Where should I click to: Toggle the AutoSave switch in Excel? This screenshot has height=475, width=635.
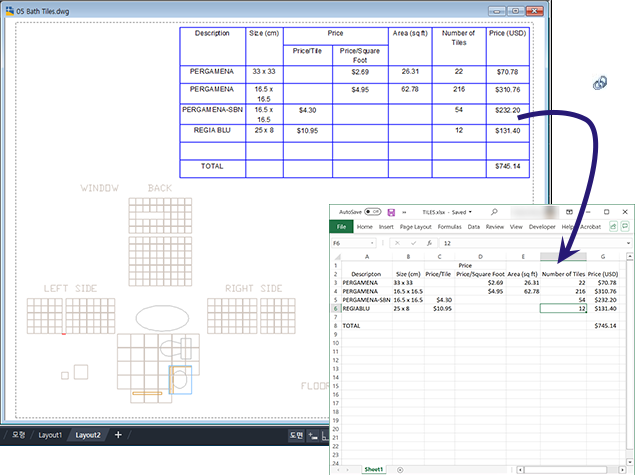[x=372, y=212]
